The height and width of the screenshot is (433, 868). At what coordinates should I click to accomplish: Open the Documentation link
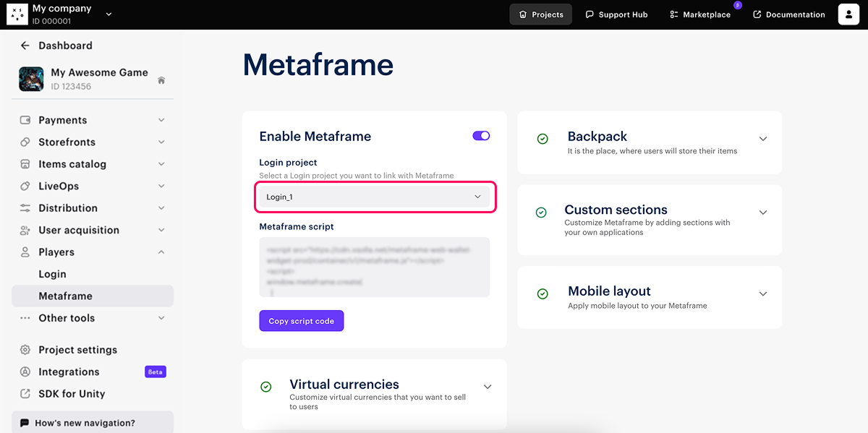pyautogui.click(x=788, y=14)
